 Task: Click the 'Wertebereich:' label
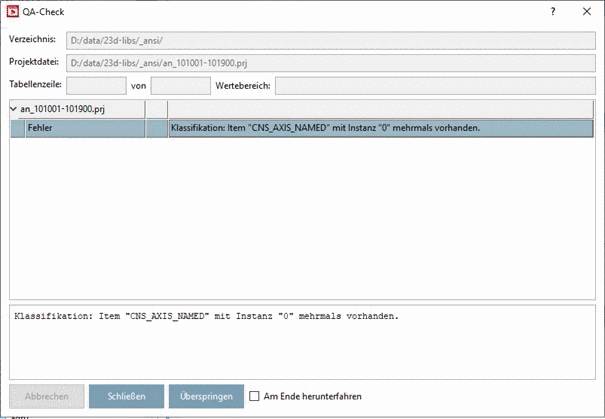tap(243, 86)
